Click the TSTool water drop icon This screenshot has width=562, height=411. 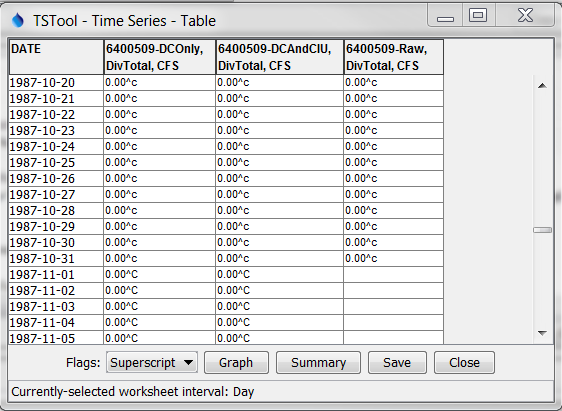pos(18,20)
